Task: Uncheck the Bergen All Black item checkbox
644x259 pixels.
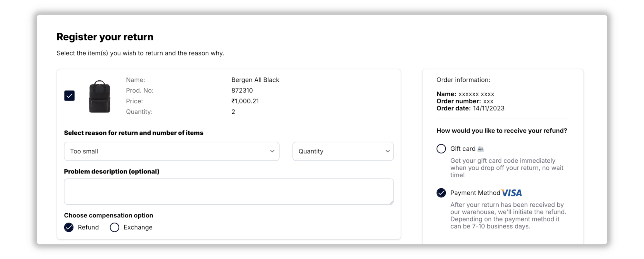Action: tap(69, 96)
